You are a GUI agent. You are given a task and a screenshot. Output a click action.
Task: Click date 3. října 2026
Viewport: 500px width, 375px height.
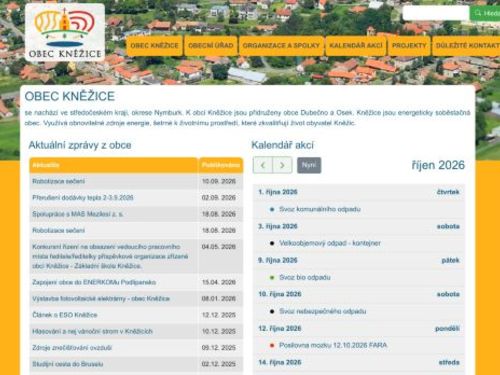tap(278, 226)
